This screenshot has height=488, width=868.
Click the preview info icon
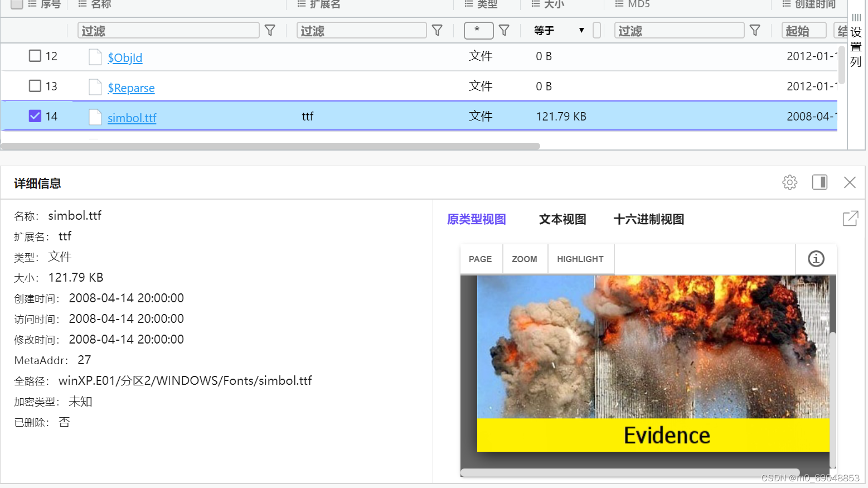tap(816, 259)
